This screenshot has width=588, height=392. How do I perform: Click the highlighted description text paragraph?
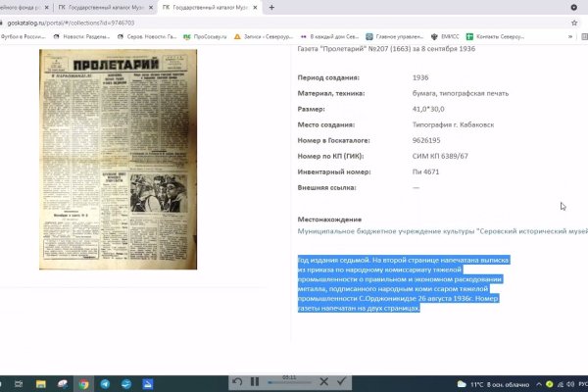tap(412, 284)
